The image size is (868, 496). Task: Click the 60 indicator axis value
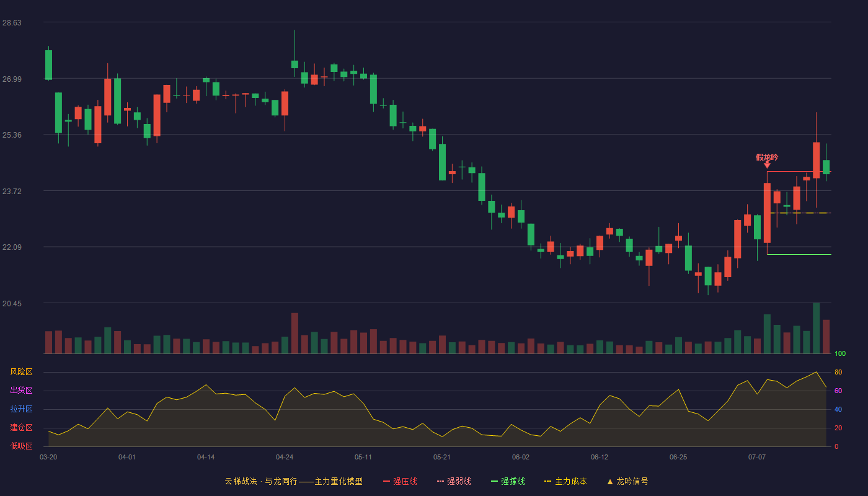click(x=838, y=391)
